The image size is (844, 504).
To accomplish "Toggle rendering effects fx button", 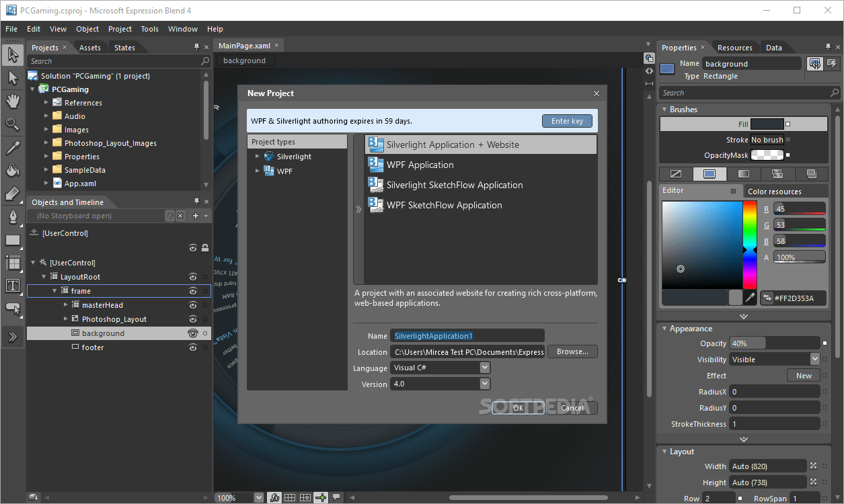I will tap(274, 498).
